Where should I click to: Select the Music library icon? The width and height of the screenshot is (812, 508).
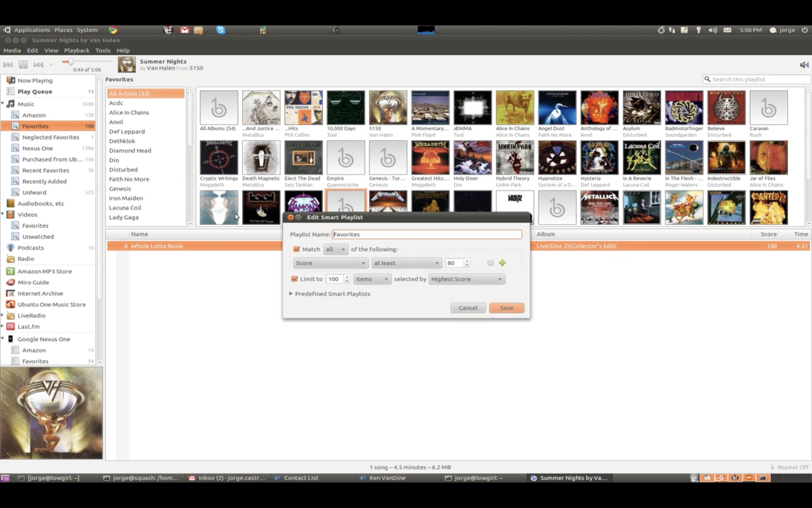[x=11, y=104]
